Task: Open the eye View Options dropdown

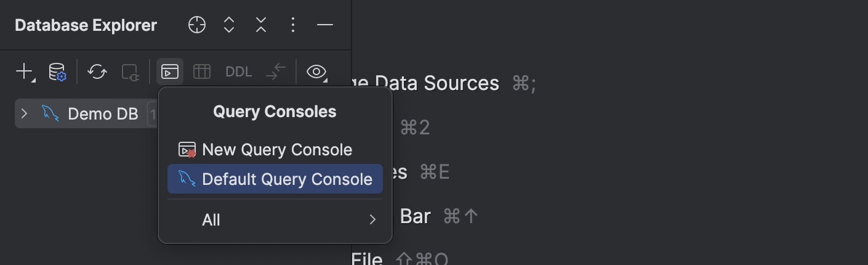Action: pos(316,72)
